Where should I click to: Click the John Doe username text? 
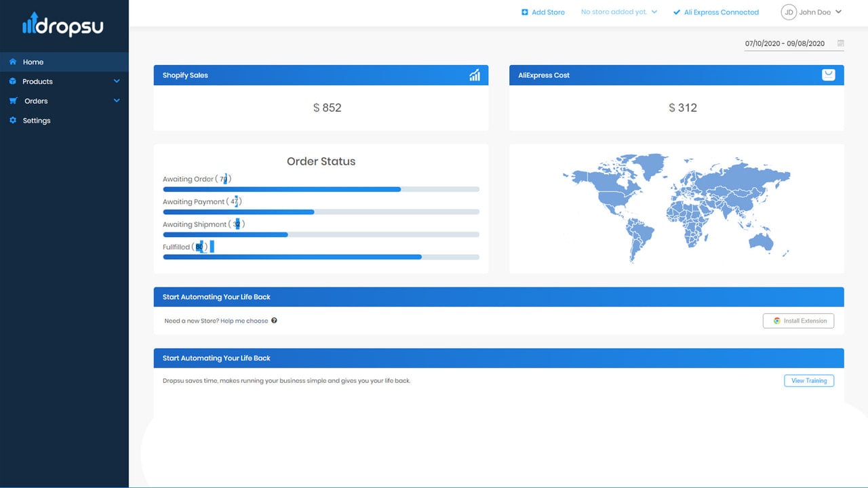coord(815,12)
